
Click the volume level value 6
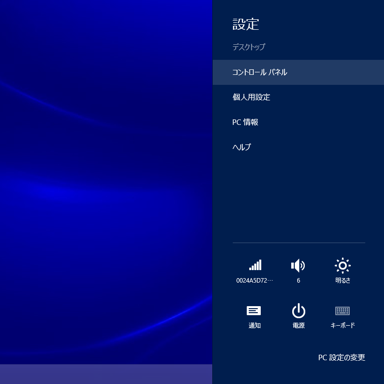pyautogui.click(x=298, y=281)
